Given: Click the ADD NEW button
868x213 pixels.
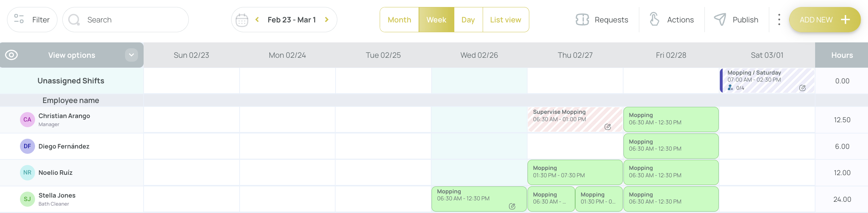Looking at the screenshot, I should (825, 20).
